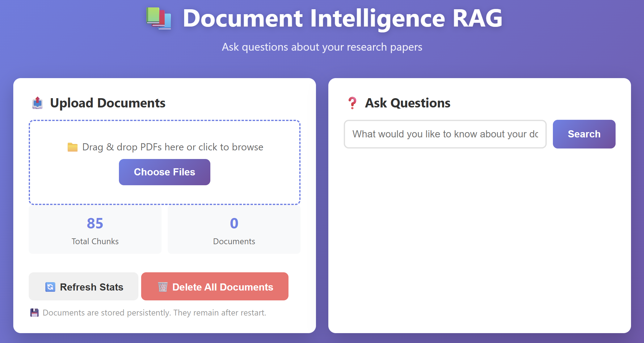
Task: Click the Upload Documents section heading
Action: [108, 103]
